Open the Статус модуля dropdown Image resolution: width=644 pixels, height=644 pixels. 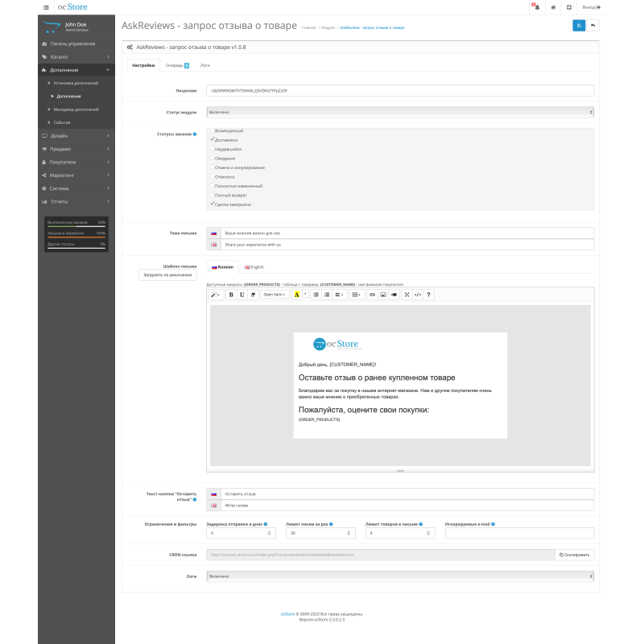pos(400,113)
